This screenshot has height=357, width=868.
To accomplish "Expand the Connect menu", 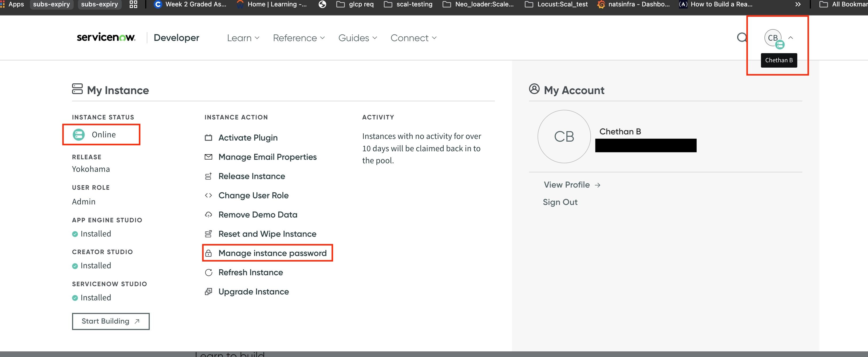I will pyautogui.click(x=413, y=38).
